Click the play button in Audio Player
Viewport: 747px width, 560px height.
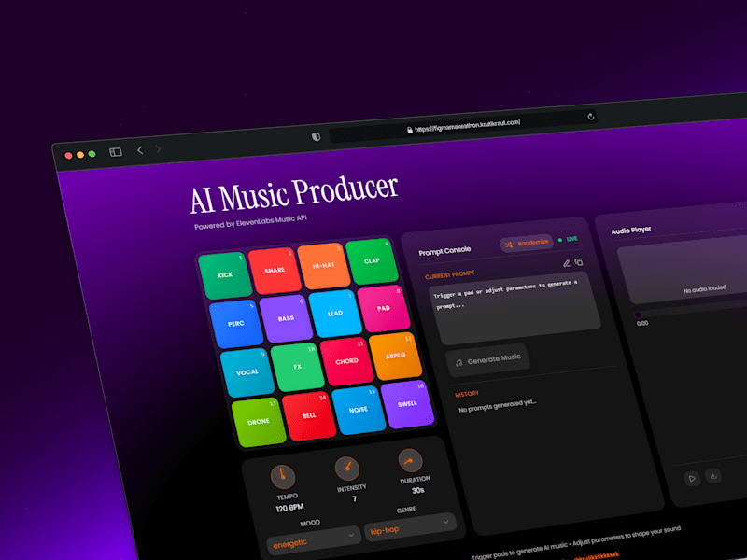click(692, 479)
